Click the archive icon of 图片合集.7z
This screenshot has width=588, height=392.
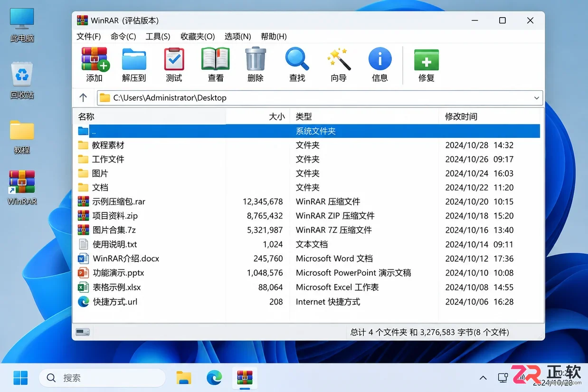click(84, 230)
